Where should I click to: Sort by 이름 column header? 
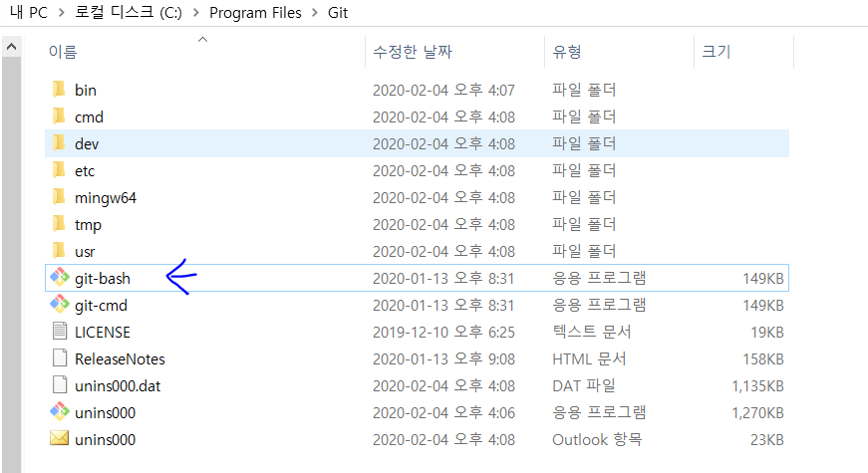63,52
